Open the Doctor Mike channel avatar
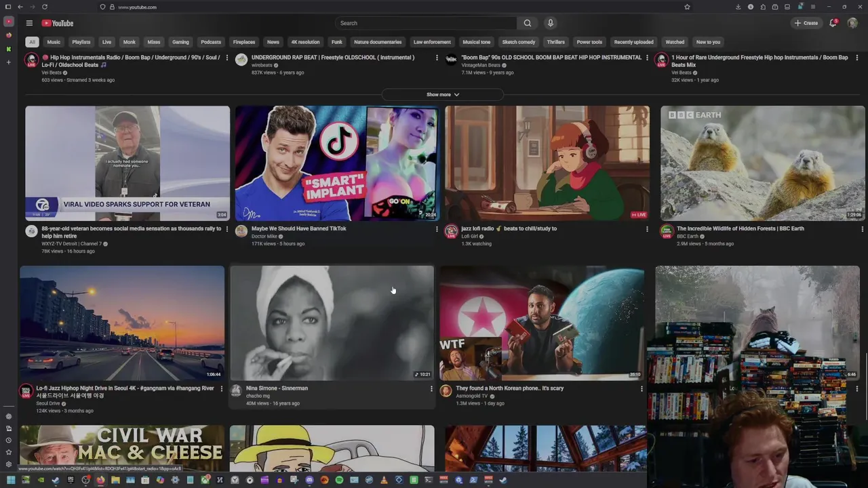This screenshot has height=488, width=868. pos(241,231)
